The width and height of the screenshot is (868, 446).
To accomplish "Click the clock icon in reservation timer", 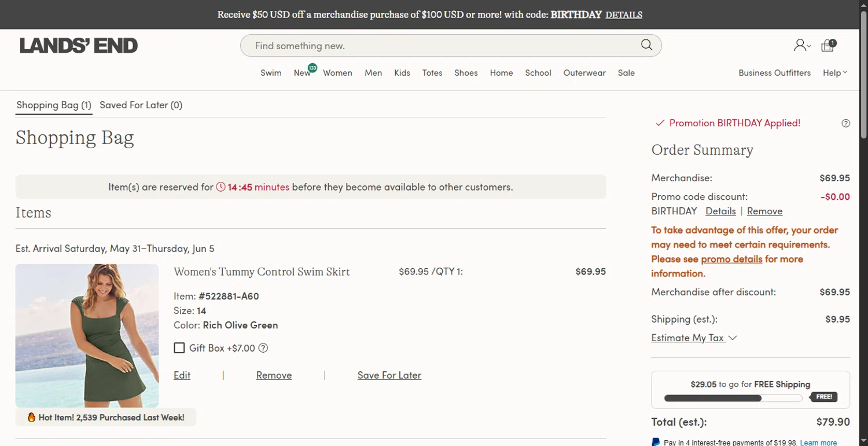I will click(x=220, y=187).
